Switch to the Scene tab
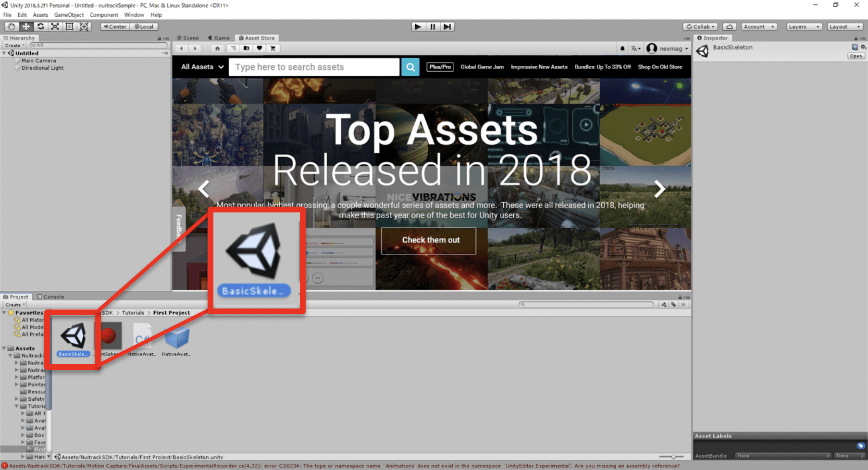This screenshot has height=470, width=868. 187,38
